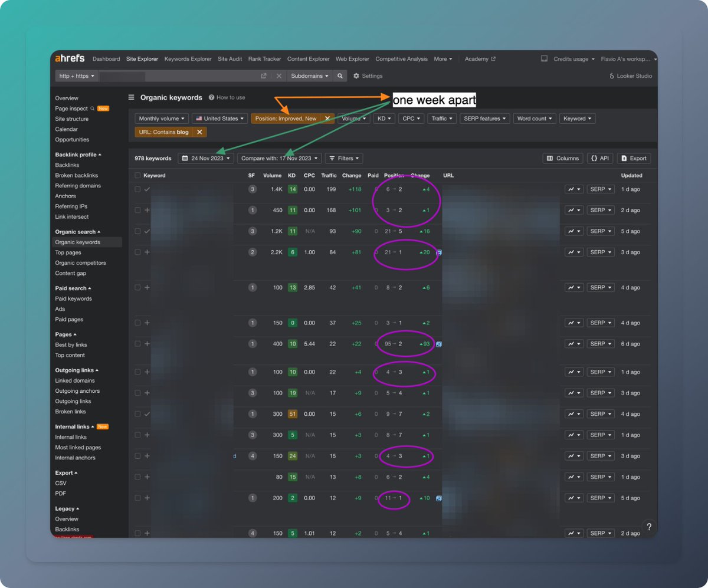The image size is (708, 588).
Task: Click the open-URL-in-new-tab icon in the search bar
Action: coord(264,76)
